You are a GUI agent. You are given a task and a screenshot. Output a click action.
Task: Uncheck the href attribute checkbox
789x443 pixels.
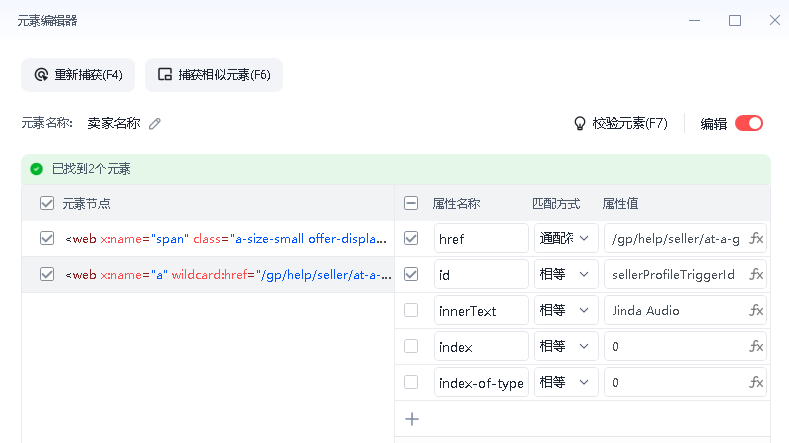click(x=411, y=239)
